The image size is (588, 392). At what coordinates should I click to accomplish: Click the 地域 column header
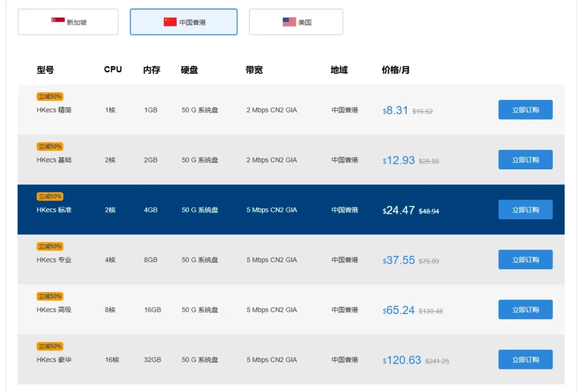[339, 69]
